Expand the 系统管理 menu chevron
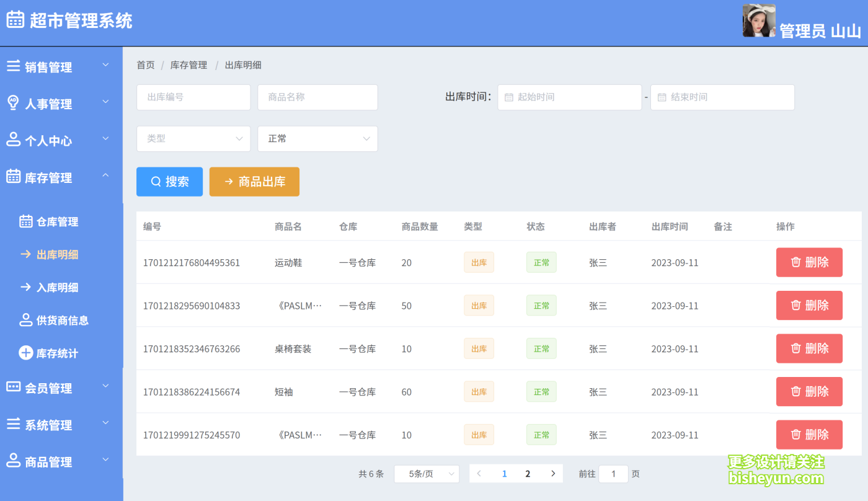This screenshot has height=501, width=868. (x=105, y=422)
